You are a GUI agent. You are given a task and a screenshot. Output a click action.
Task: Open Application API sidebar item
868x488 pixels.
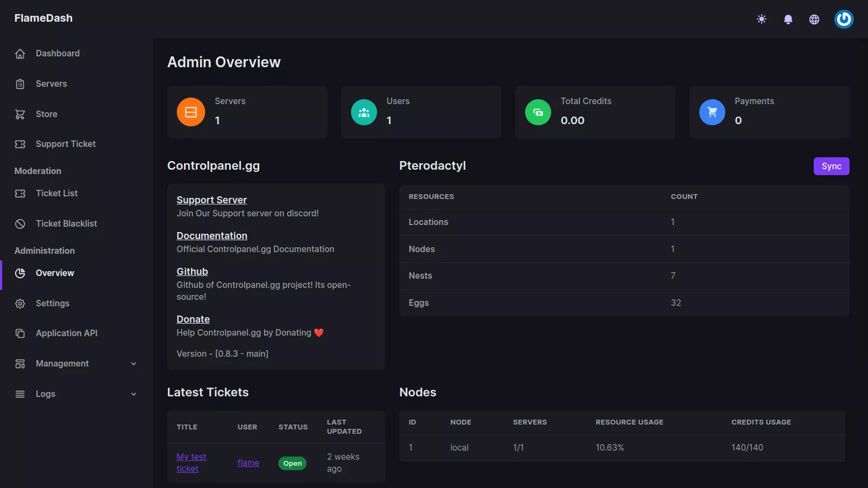(67, 333)
